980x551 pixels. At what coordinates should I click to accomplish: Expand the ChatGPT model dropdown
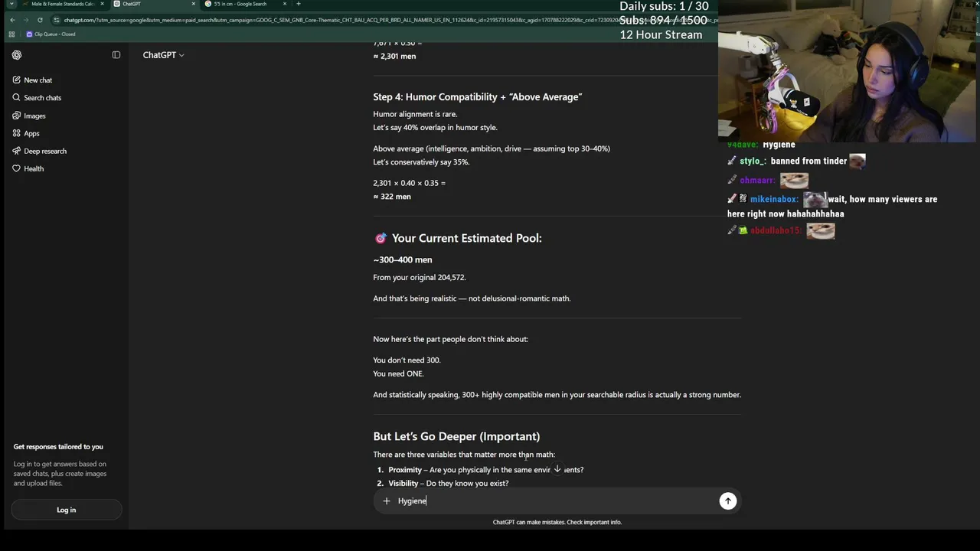tap(163, 55)
